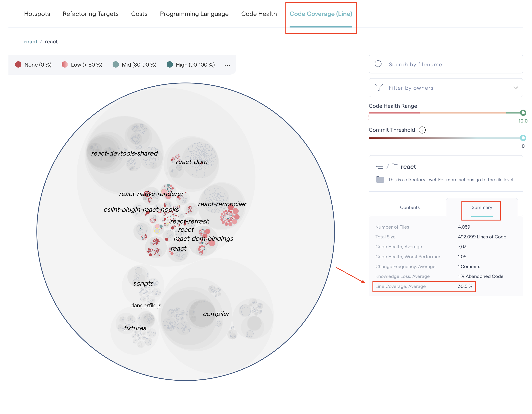Select the react-refresh label
The width and height of the screenshot is (532, 414).
pos(190,221)
